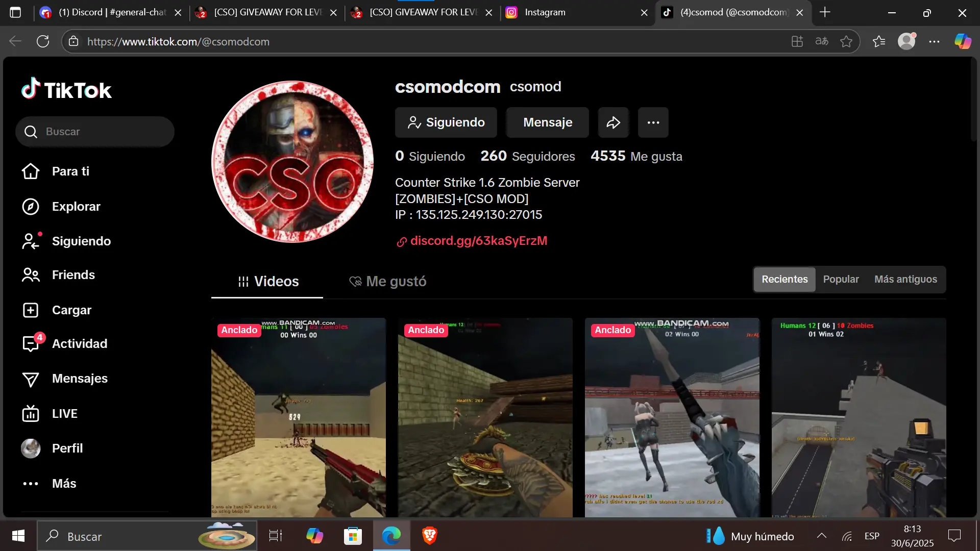
Task: Toggle the Siguiendo follow button
Action: tap(446, 122)
